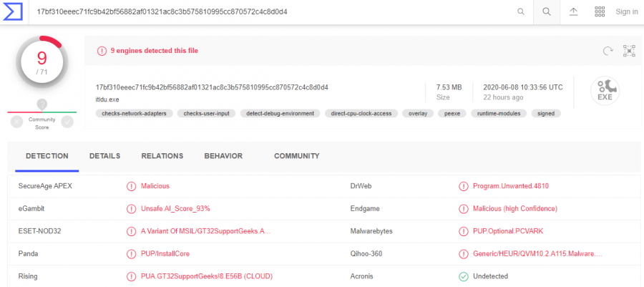
Task: Click the PUP/InstallCore result
Action: (x=165, y=254)
